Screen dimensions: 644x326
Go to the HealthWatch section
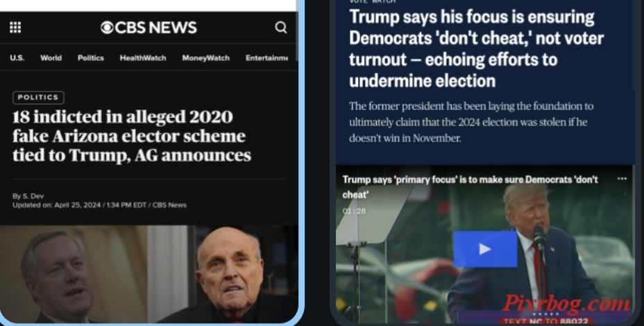point(143,58)
